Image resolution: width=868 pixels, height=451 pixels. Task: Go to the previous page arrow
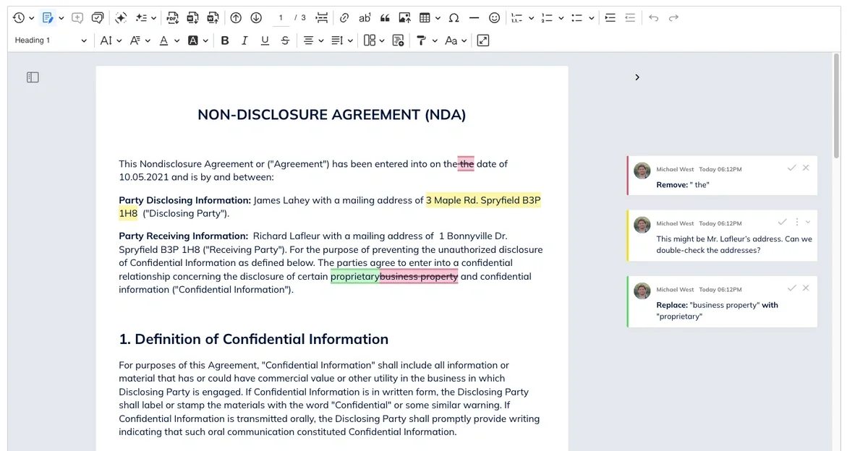236,18
